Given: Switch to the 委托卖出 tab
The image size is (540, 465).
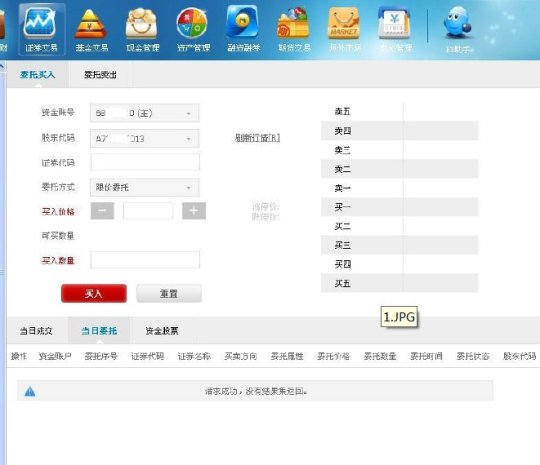Looking at the screenshot, I should tap(100, 75).
